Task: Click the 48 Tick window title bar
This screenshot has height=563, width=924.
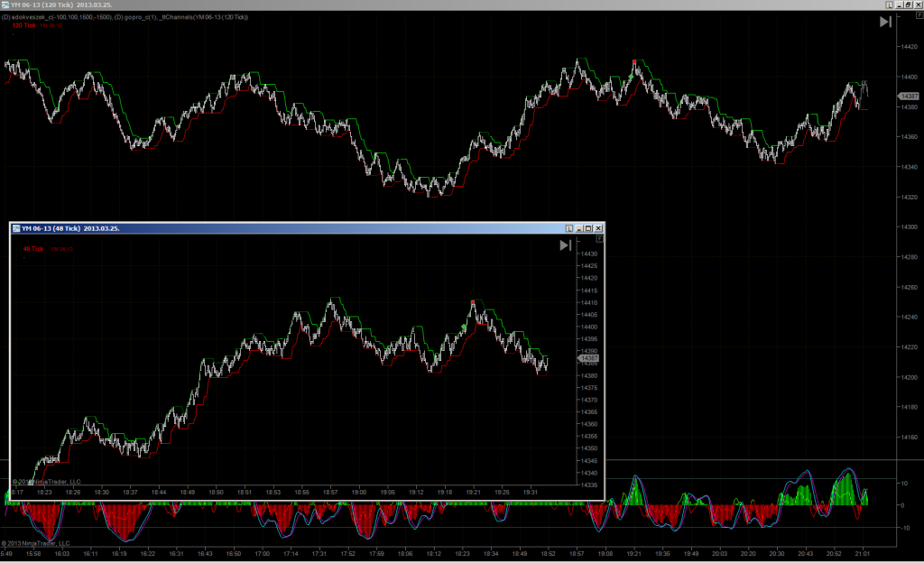Action: [x=307, y=228]
